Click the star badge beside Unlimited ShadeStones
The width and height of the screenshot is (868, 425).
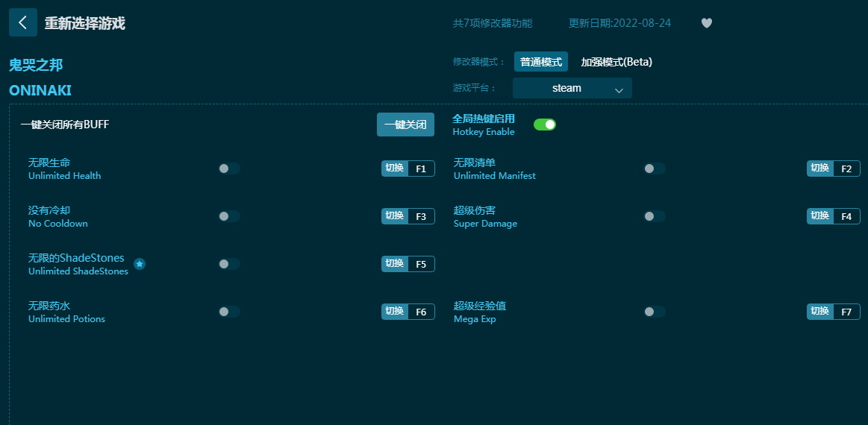(x=140, y=264)
